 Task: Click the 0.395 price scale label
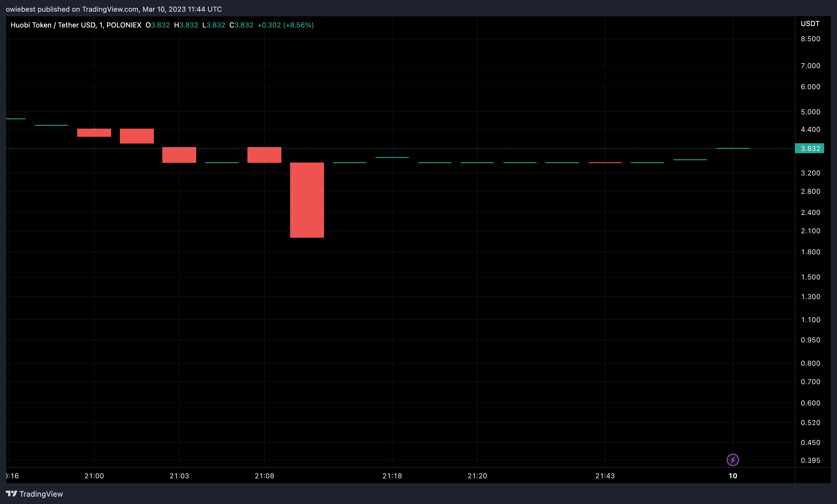[x=810, y=460]
